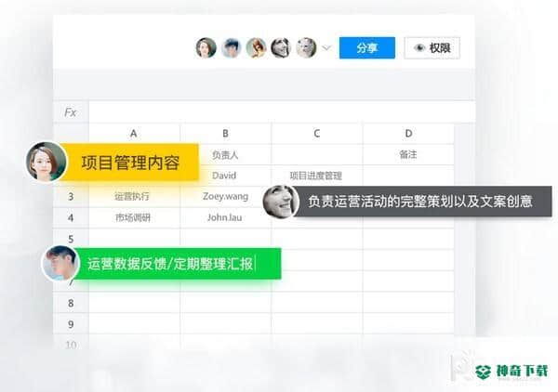Select column C header
This screenshot has width=558, height=392.
click(317, 134)
